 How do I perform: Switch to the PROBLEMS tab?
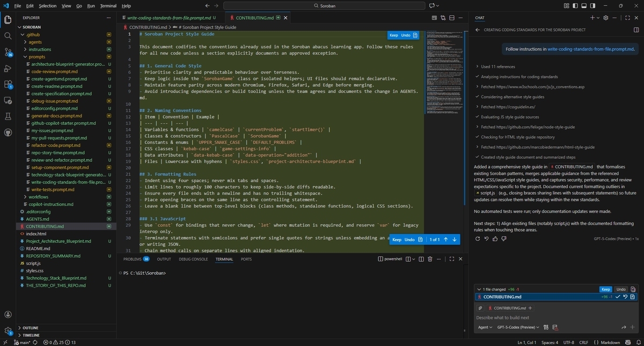[136, 259]
